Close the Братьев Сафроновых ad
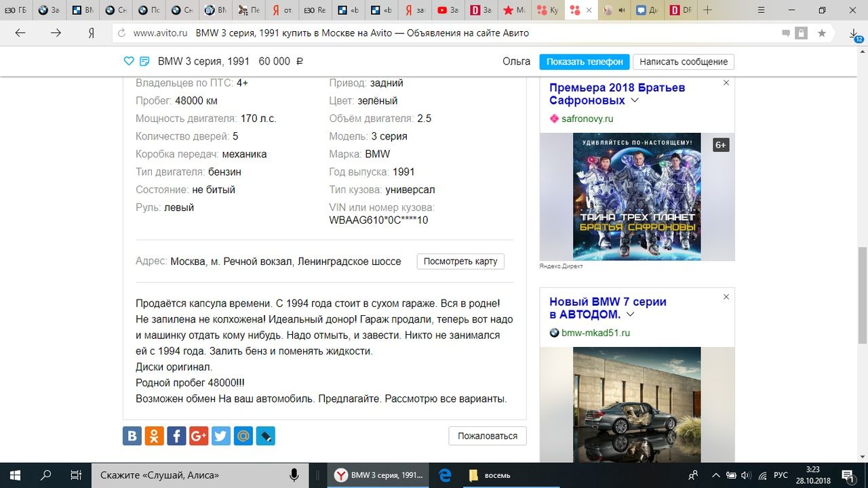This screenshot has height=488, width=868. click(x=726, y=83)
